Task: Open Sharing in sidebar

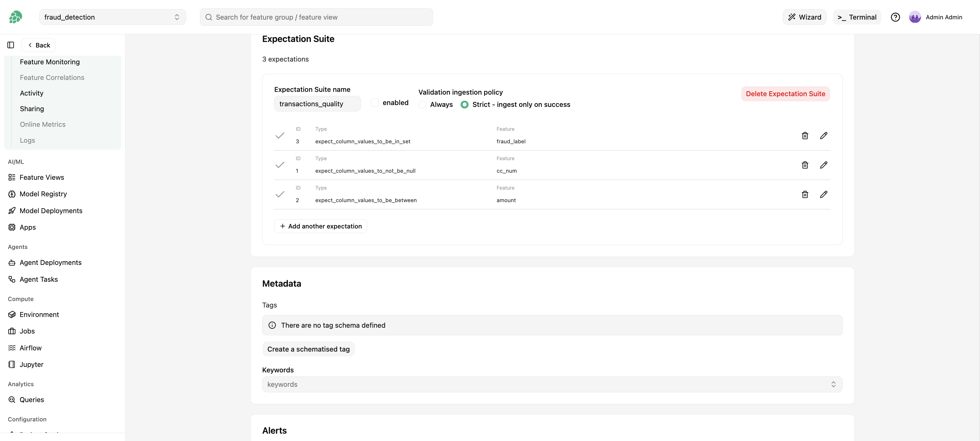Action: point(32,109)
